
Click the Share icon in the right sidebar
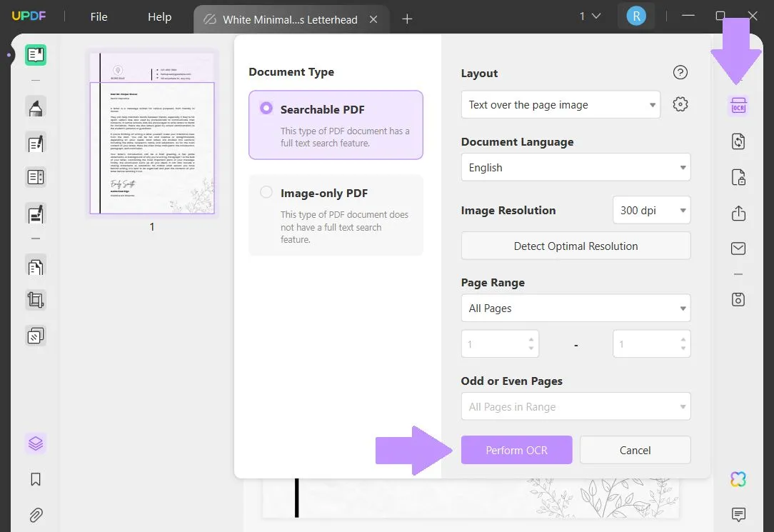(x=738, y=213)
